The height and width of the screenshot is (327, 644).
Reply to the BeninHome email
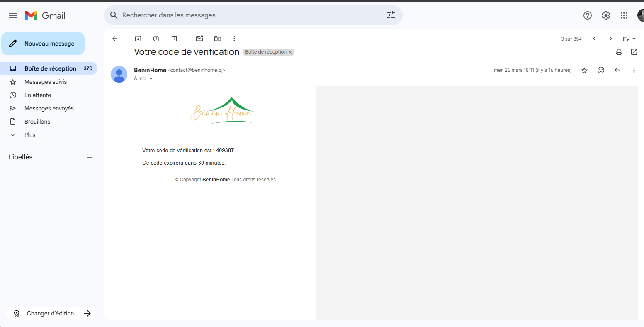point(617,71)
